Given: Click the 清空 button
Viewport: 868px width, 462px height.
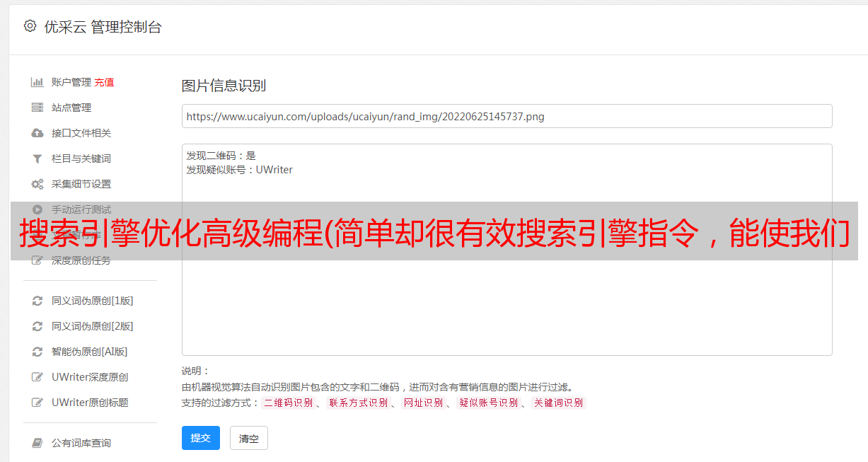Looking at the screenshot, I should tap(249, 438).
